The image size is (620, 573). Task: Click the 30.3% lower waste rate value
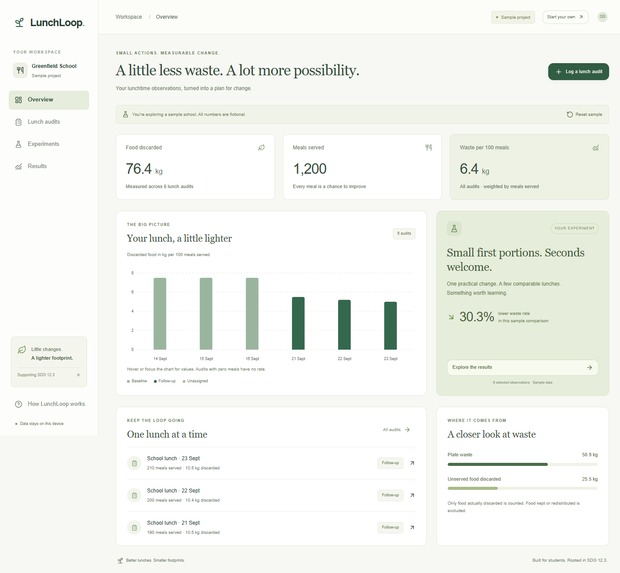click(476, 317)
